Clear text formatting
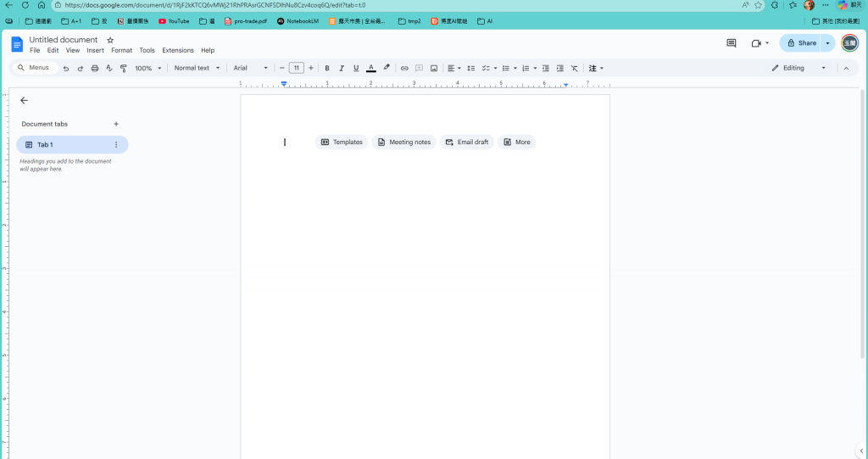This screenshot has width=868, height=459. (x=574, y=68)
